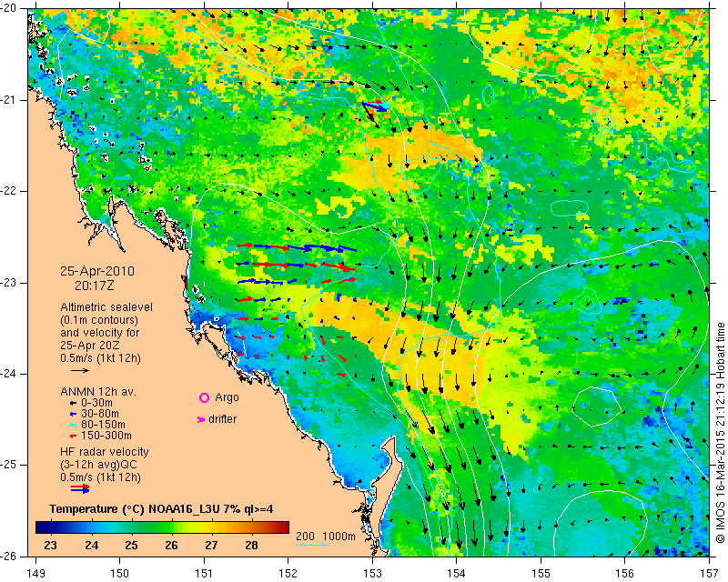Click the Temperature NOAA16_L3U colorbar title
The height and width of the screenshot is (582, 728).
161,509
